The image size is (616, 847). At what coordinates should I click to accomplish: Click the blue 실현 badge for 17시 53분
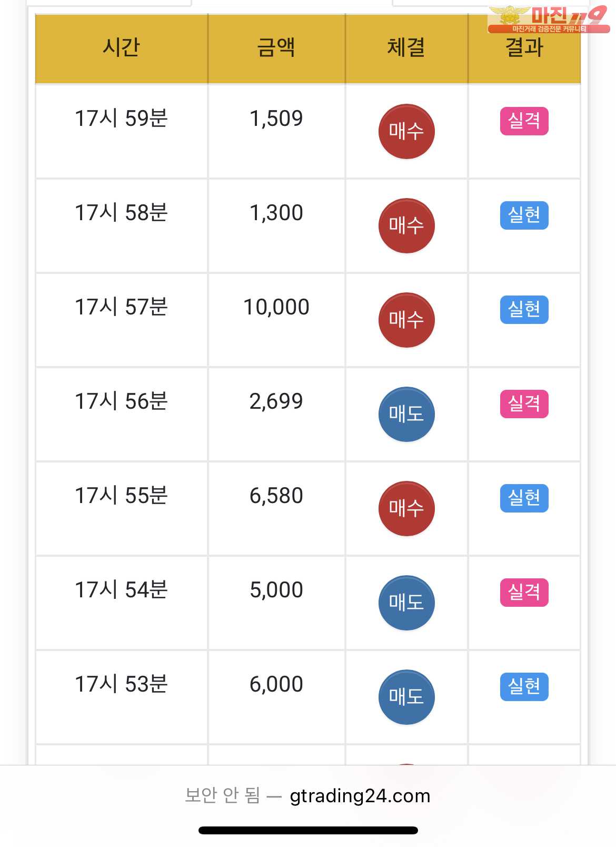(524, 687)
